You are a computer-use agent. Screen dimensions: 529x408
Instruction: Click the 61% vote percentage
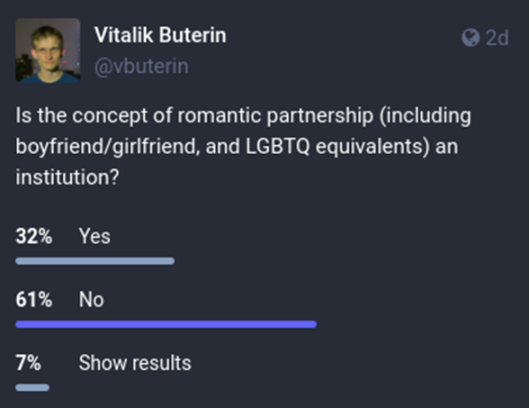(34, 299)
